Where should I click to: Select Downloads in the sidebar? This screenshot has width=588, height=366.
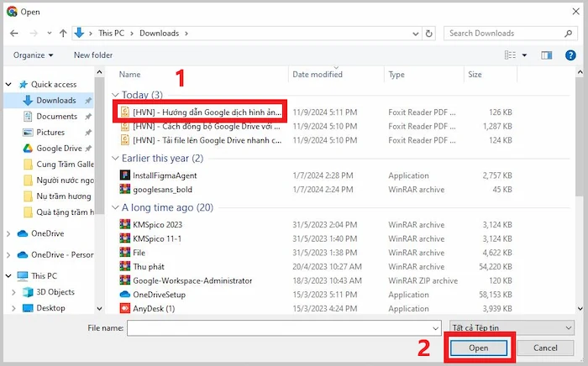tap(56, 101)
